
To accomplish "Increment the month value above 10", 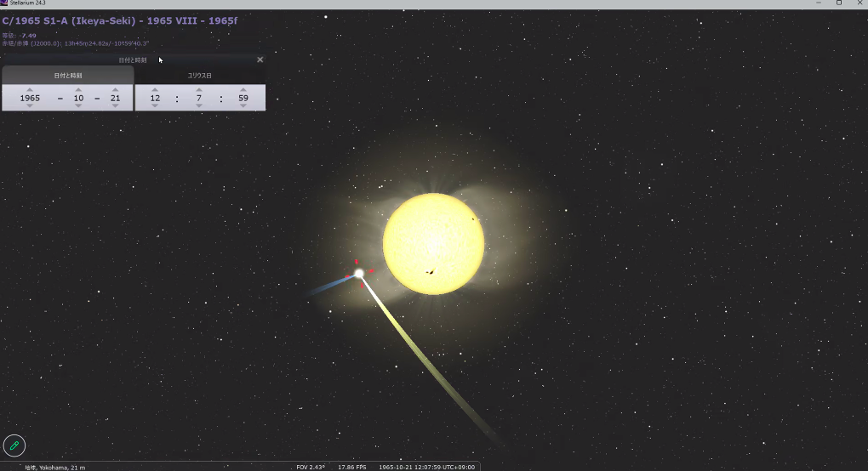I will pyautogui.click(x=78, y=89).
